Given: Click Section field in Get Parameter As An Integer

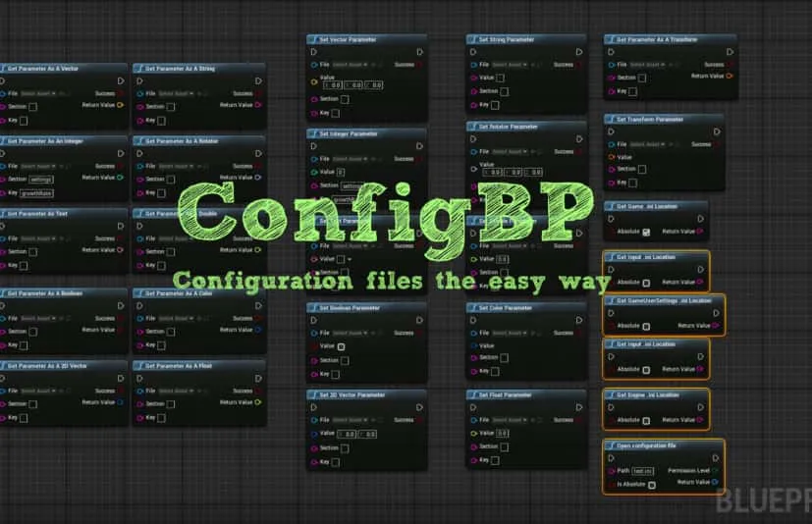Looking at the screenshot, I should point(41,180).
